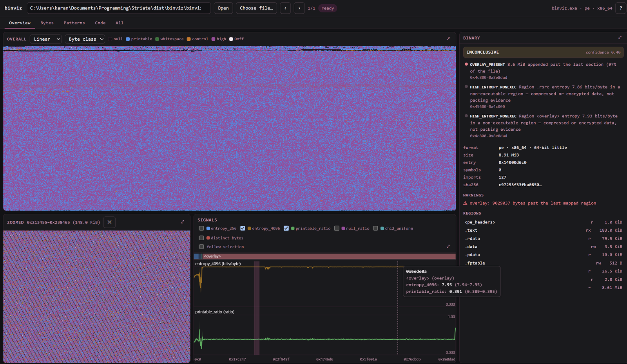Click the overall byte map visualization
627x364 pixels.
coord(230,128)
